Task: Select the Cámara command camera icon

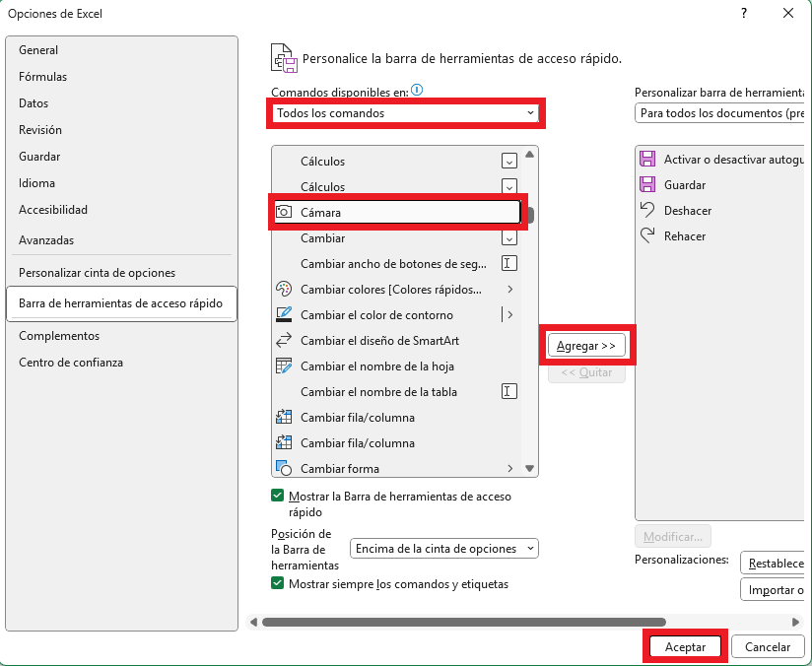Action: [283, 212]
